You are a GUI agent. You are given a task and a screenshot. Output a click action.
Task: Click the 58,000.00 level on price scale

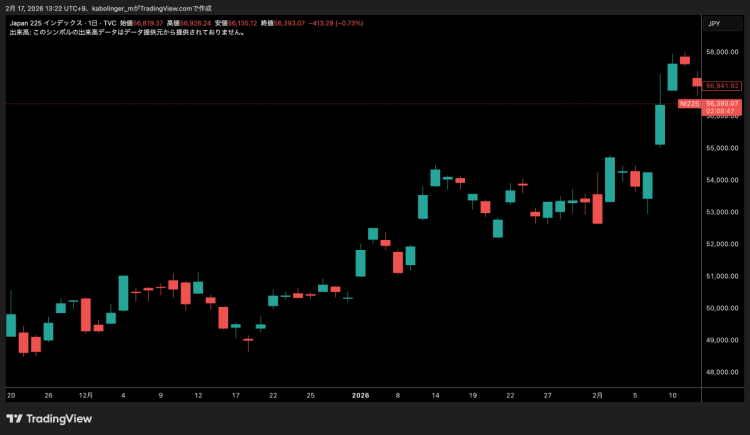coord(721,52)
